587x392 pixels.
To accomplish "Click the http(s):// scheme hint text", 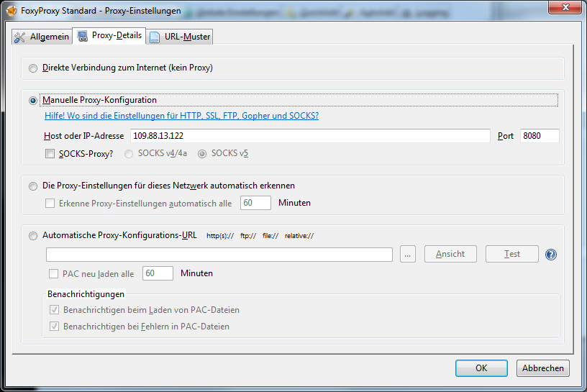I will click(220, 236).
